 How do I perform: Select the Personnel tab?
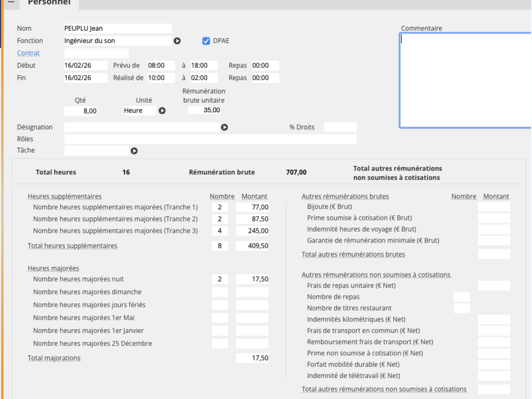[49, 3]
